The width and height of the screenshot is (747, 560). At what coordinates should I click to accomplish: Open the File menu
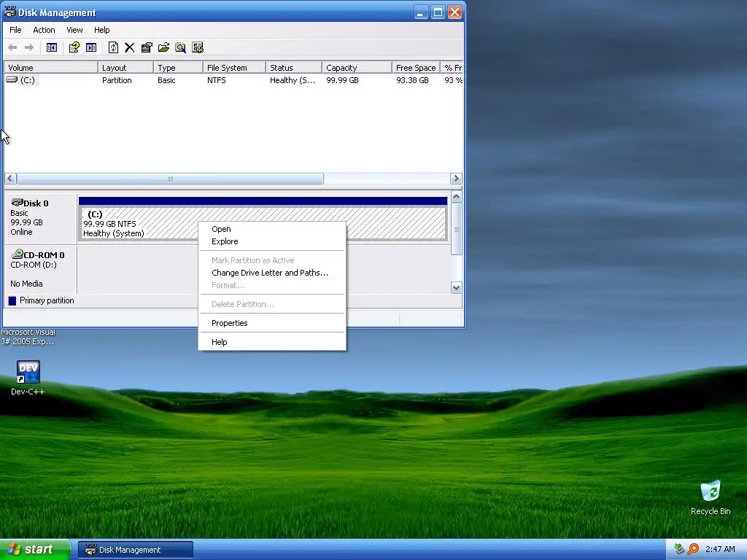pyautogui.click(x=15, y=30)
